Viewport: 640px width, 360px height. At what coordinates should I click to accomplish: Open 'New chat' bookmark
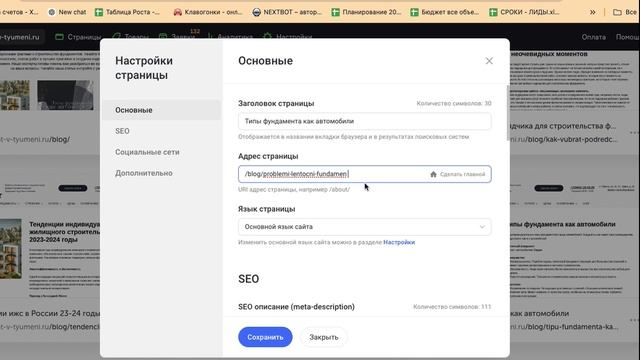coord(67,12)
